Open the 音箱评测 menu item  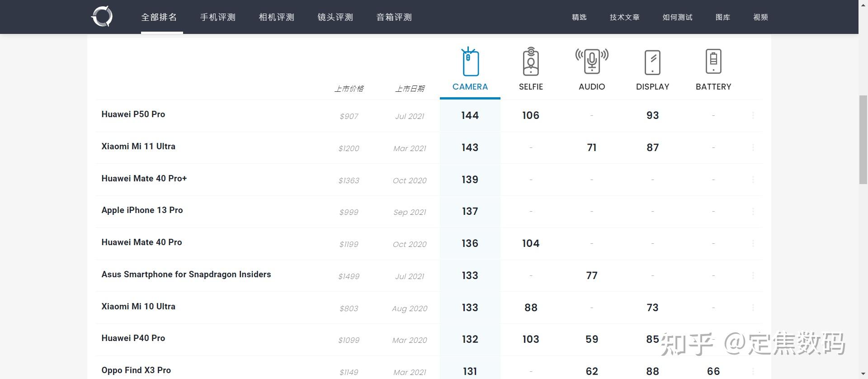pos(394,17)
